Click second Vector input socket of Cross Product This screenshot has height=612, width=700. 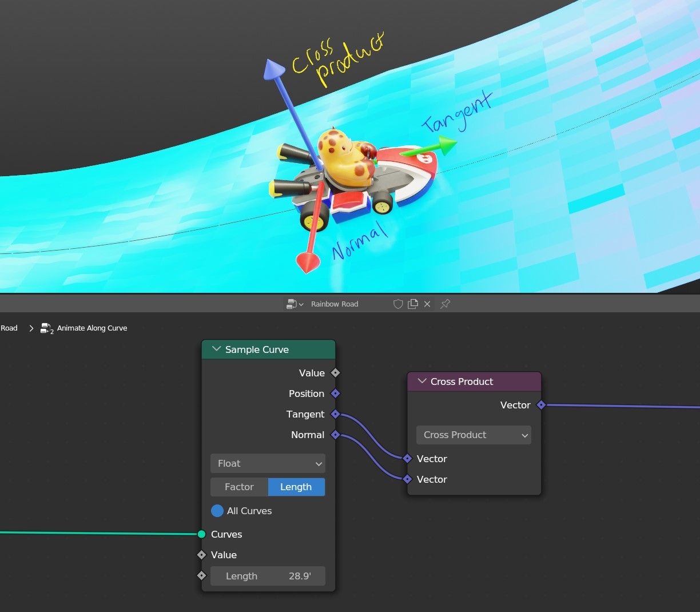coord(407,479)
